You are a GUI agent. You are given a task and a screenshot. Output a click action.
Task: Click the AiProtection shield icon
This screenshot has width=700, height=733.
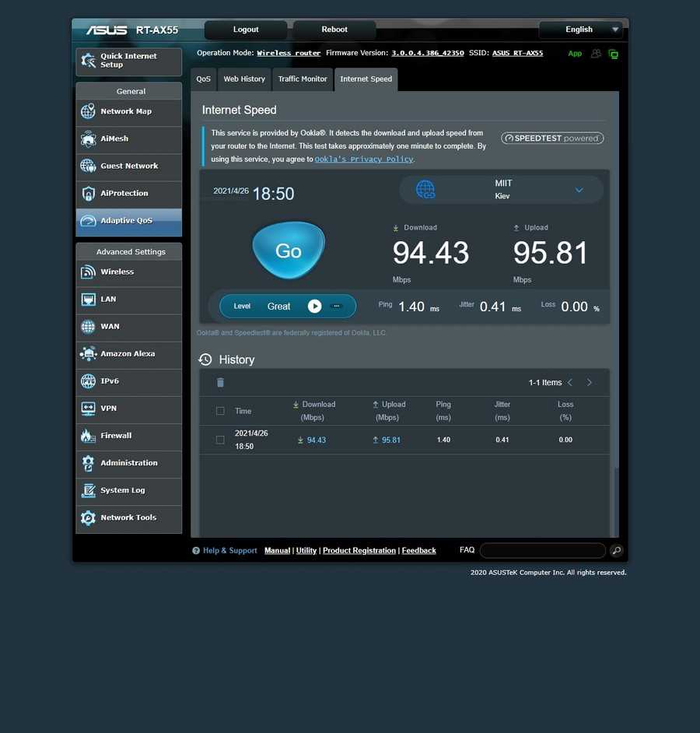[89, 194]
